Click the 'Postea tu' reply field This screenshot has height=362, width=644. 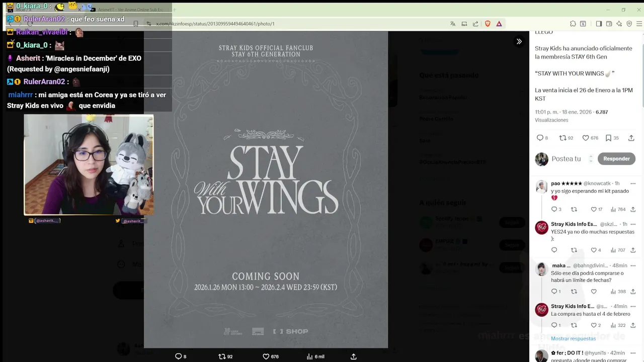(x=566, y=159)
